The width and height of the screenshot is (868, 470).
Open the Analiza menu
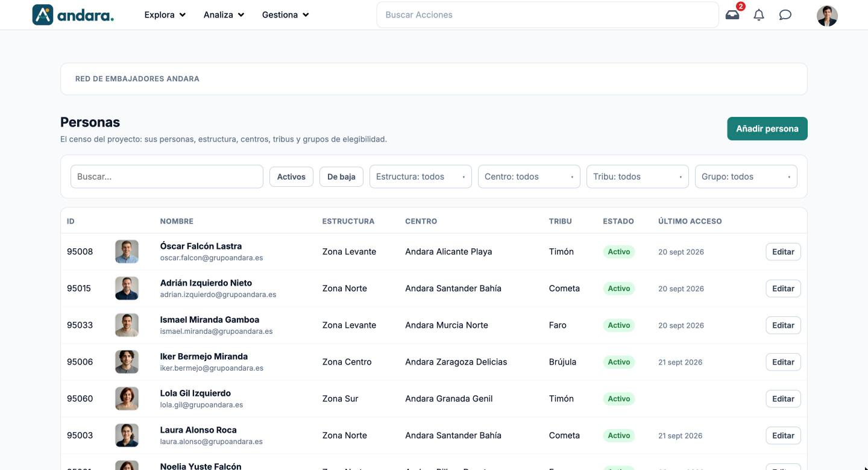[224, 15]
